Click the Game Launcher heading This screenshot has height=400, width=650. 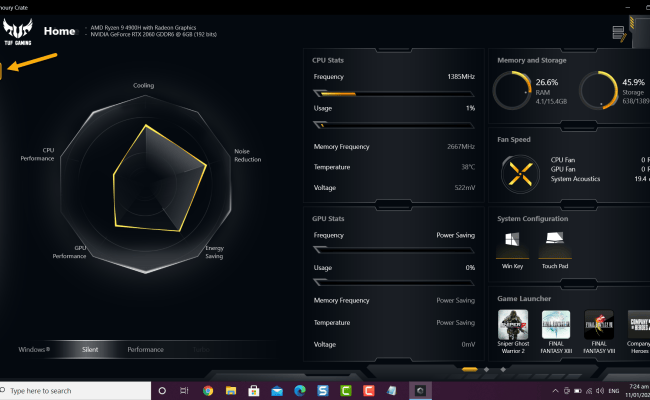(524, 298)
